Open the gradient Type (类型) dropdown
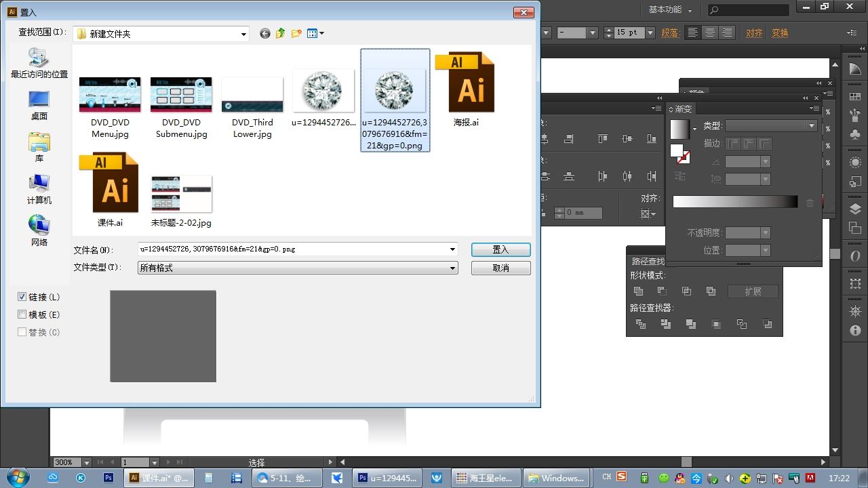This screenshot has height=488, width=868. coord(771,125)
